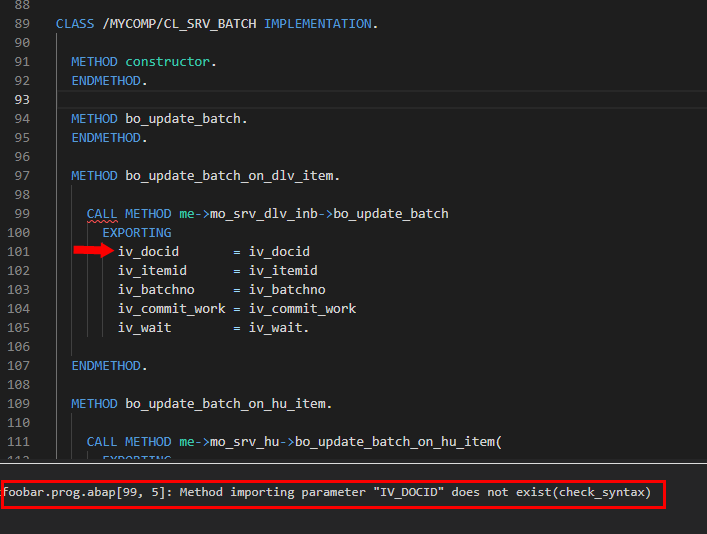Place cursor on mo_srv_hu call on line 111
707x534 pixels.
click(x=244, y=442)
